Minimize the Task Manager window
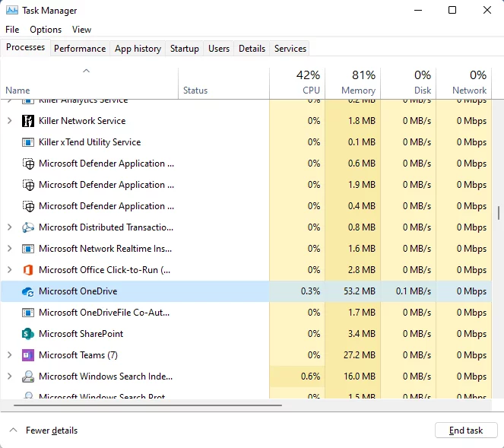The width and height of the screenshot is (504, 448). (x=418, y=11)
